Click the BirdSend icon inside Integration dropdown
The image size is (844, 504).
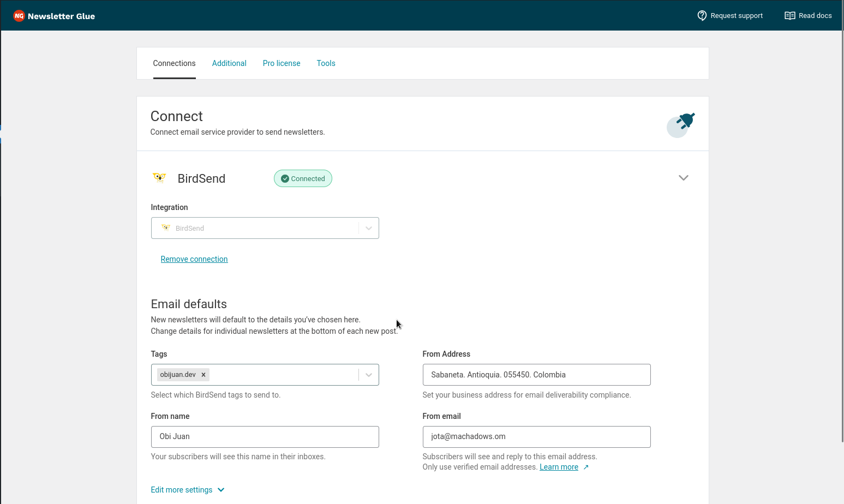pyautogui.click(x=166, y=228)
